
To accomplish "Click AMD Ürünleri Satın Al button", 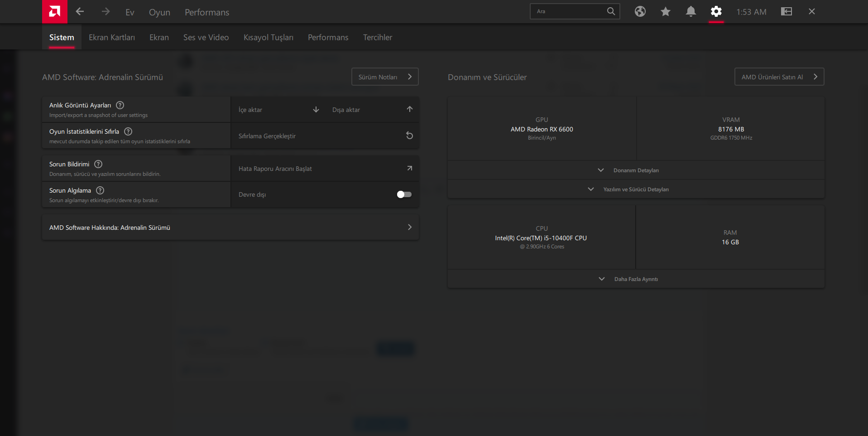I will 779,77.
